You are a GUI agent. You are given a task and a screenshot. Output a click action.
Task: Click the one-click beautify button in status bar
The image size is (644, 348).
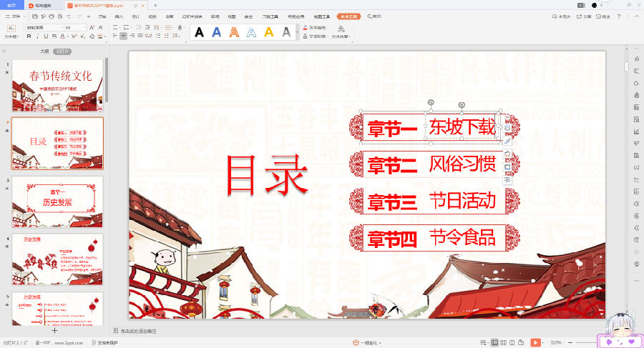point(367,343)
